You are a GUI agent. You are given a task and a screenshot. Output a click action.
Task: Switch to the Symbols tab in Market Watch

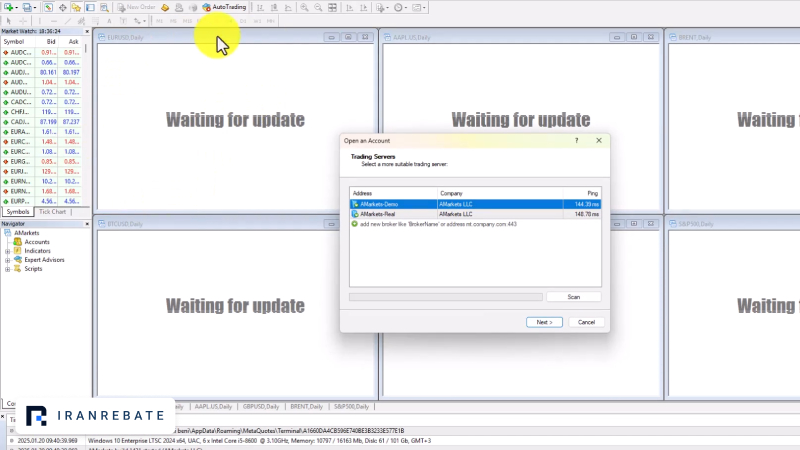[18, 212]
